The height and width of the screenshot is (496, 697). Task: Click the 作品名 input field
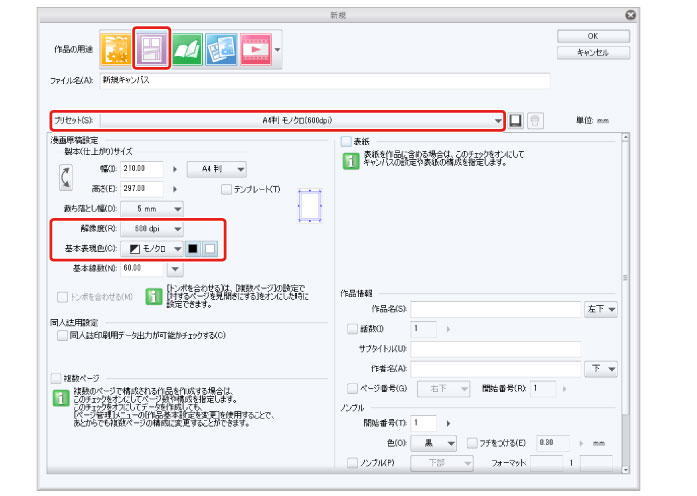click(x=496, y=309)
